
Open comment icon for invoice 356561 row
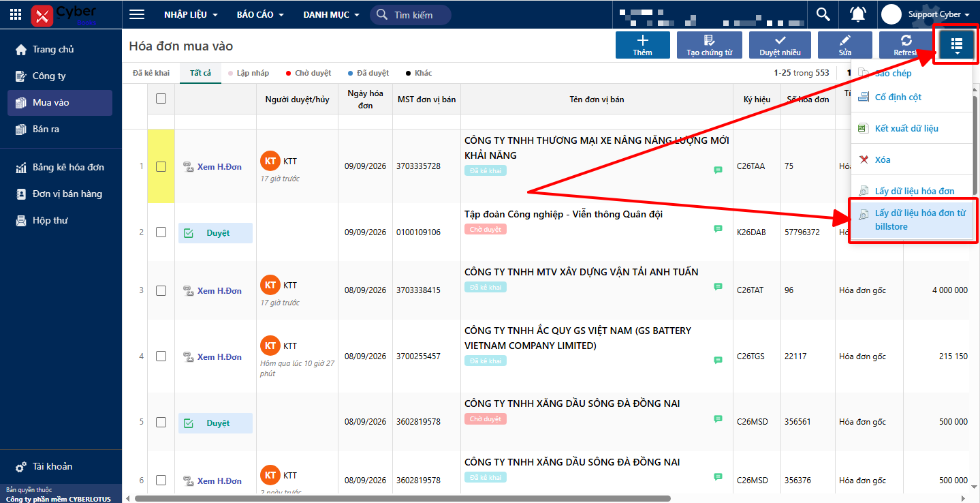[x=718, y=418]
